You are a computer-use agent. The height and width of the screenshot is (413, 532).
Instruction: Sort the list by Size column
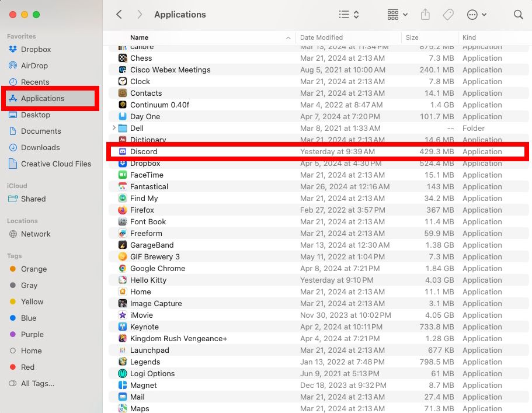pyautogui.click(x=412, y=37)
